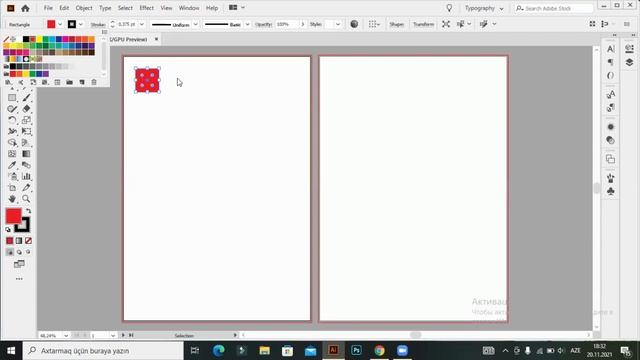The width and height of the screenshot is (640, 360).
Task: Select the Hand tool
Action: click(x=12, y=199)
